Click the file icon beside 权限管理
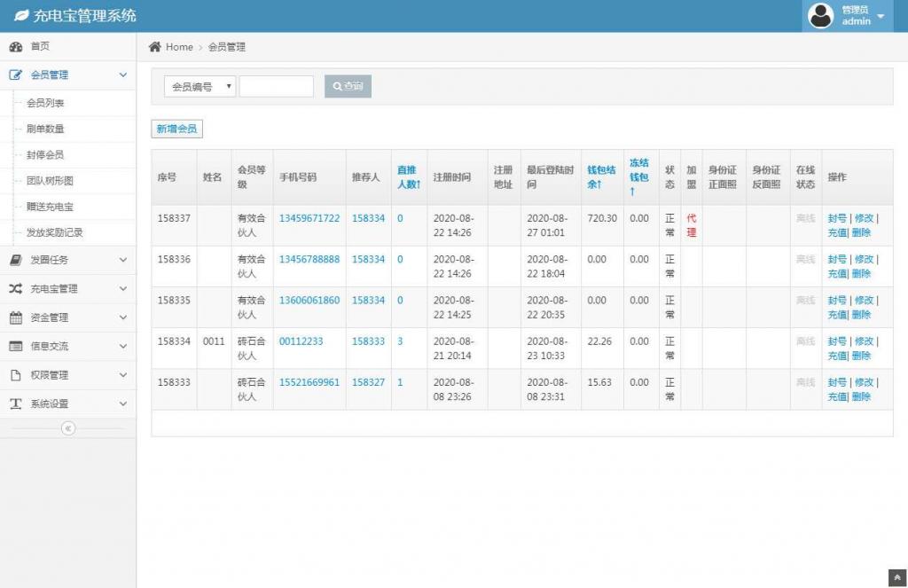908x588 pixels. [16, 375]
